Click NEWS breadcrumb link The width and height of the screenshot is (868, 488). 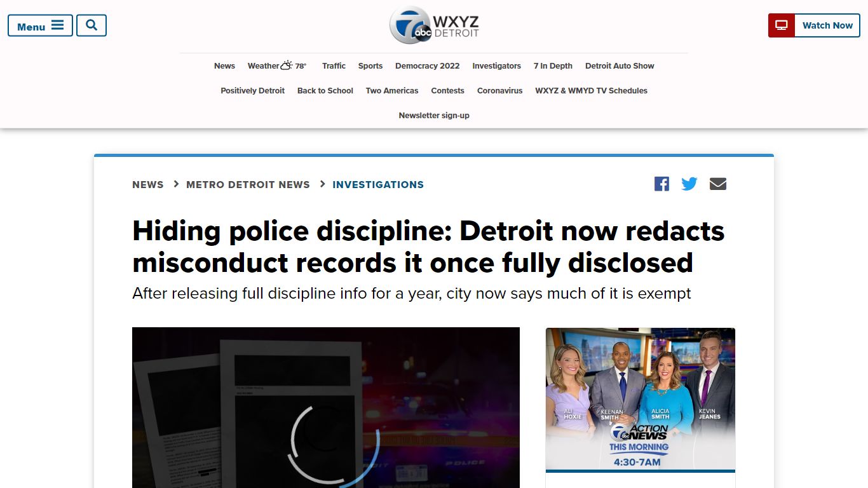148,184
